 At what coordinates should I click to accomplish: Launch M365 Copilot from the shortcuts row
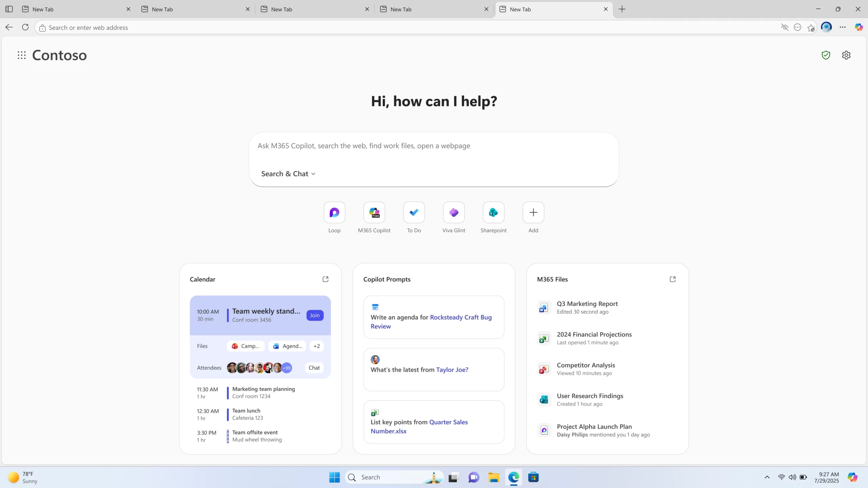click(374, 212)
